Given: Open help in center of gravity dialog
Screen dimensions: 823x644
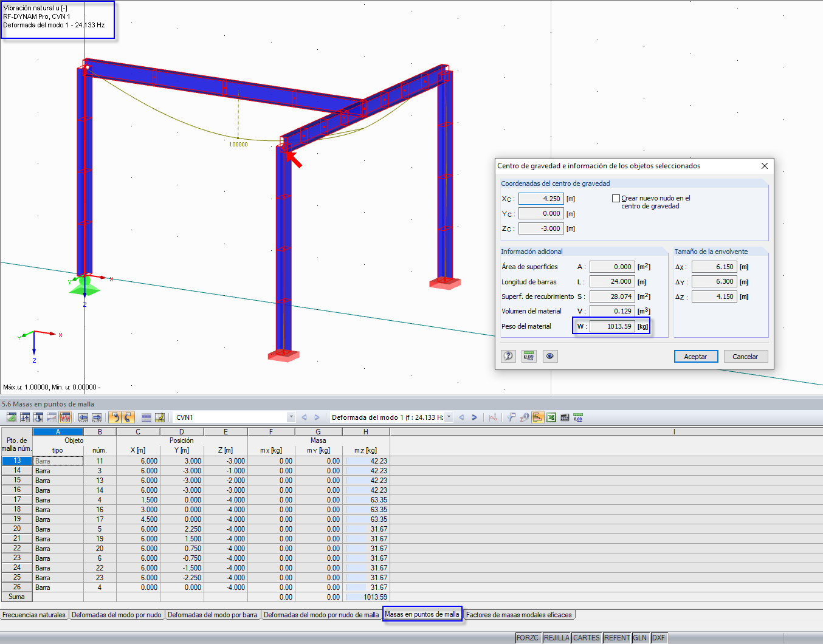Looking at the screenshot, I should 508,357.
